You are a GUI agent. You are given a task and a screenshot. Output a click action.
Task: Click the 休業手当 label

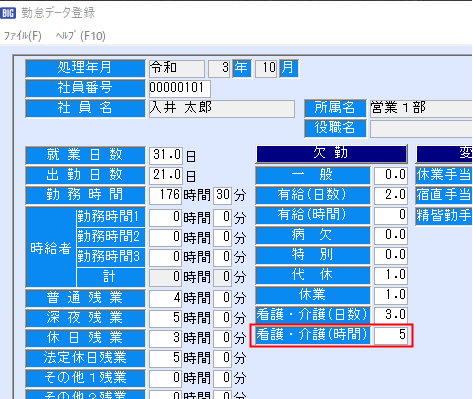pos(444,175)
